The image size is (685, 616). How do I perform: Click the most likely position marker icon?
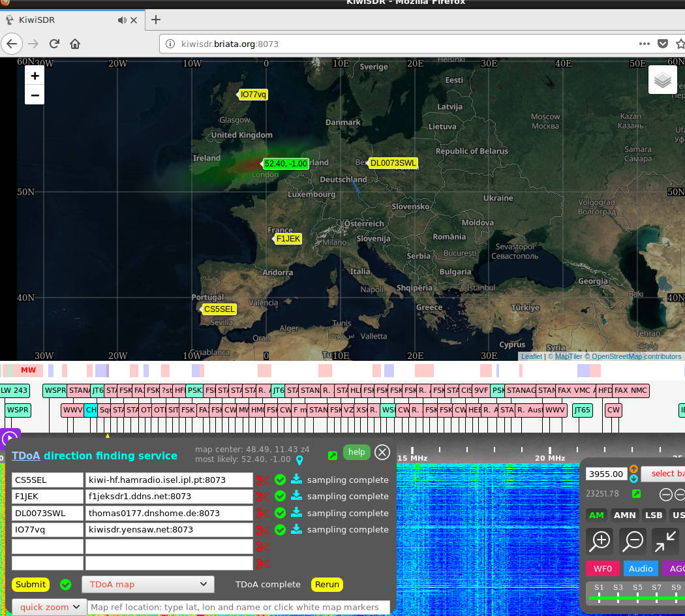300,461
